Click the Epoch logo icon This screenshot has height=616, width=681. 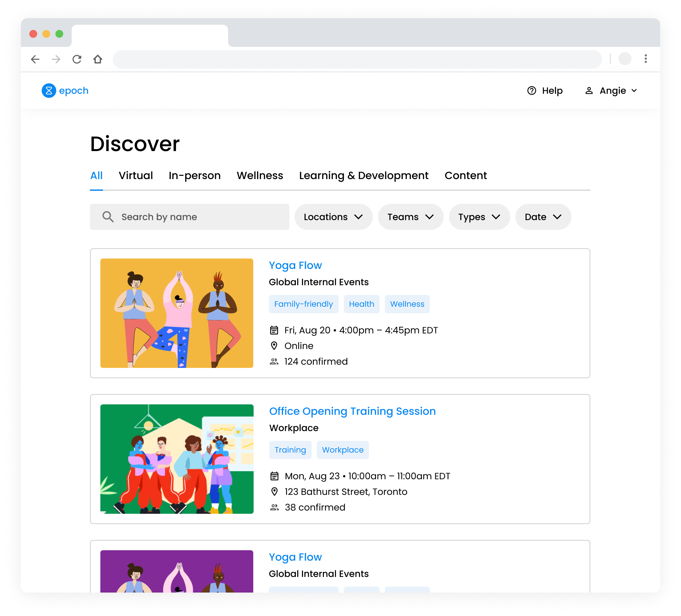(48, 90)
